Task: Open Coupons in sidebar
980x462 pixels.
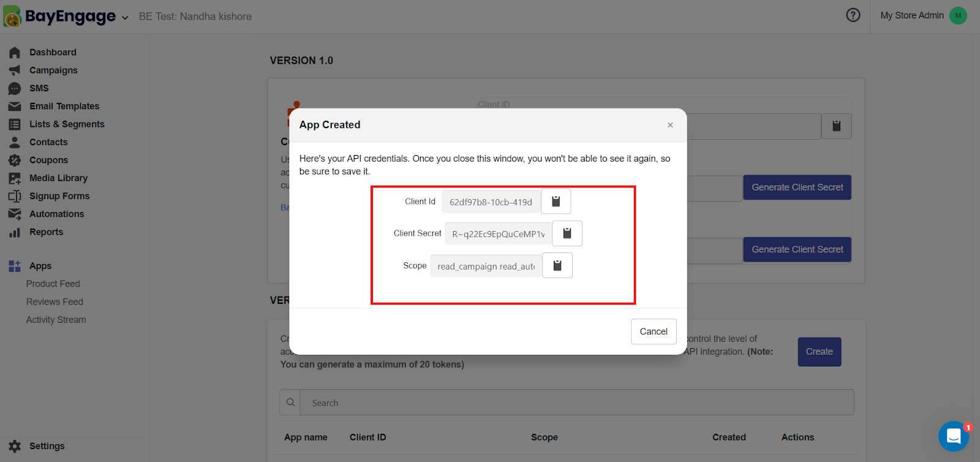Action: point(48,160)
